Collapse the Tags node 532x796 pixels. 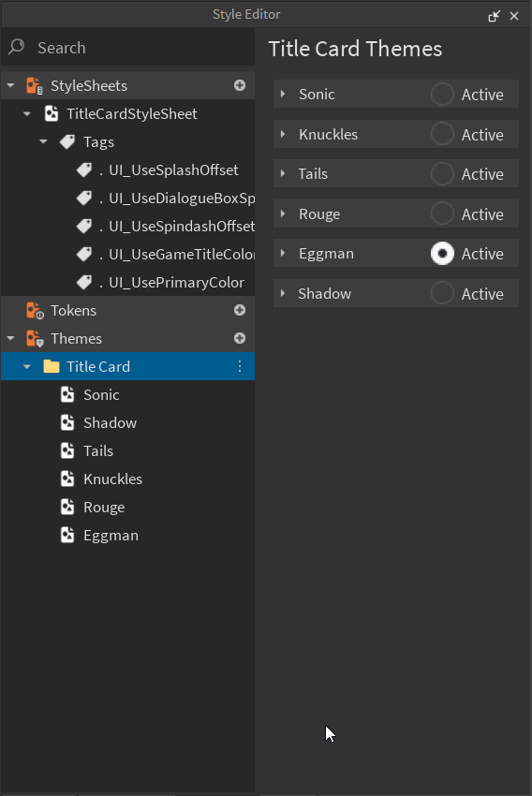pyautogui.click(x=44, y=141)
